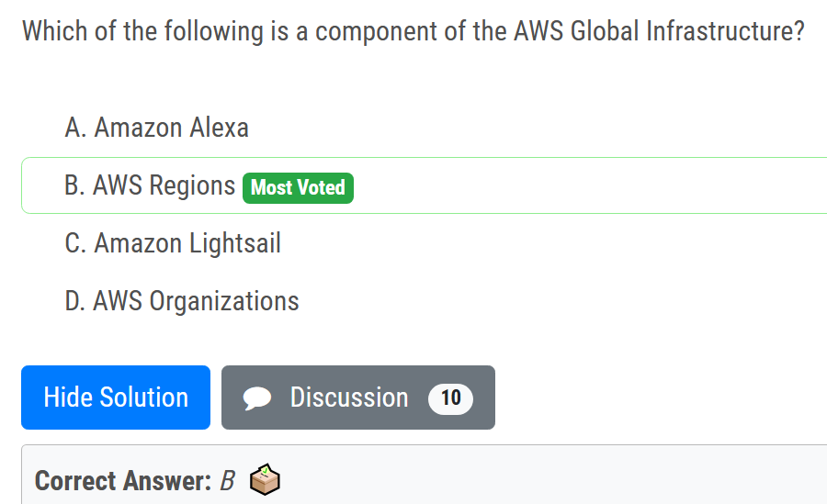The height and width of the screenshot is (504, 827).
Task: Click the letter prefix "B." of highlighted option
Action: (75, 185)
